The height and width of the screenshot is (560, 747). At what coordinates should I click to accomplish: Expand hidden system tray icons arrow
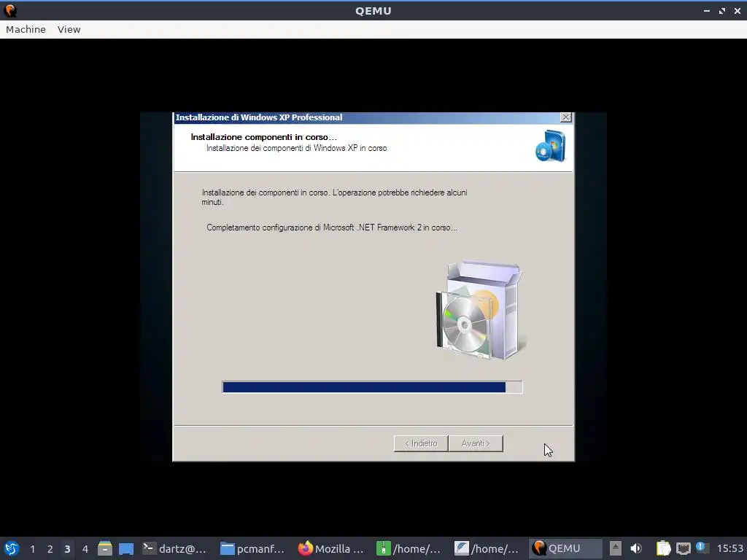(x=616, y=548)
